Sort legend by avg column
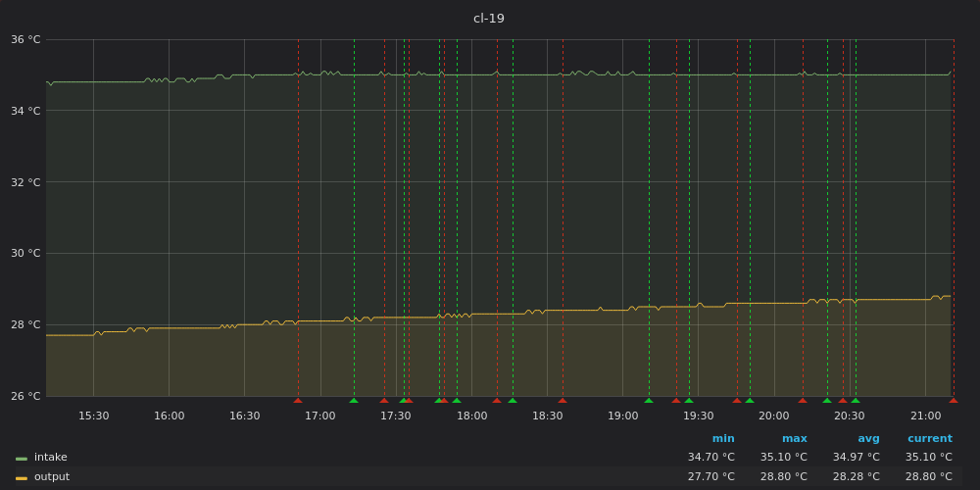This screenshot has height=490, width=980. tap(868, 439)
